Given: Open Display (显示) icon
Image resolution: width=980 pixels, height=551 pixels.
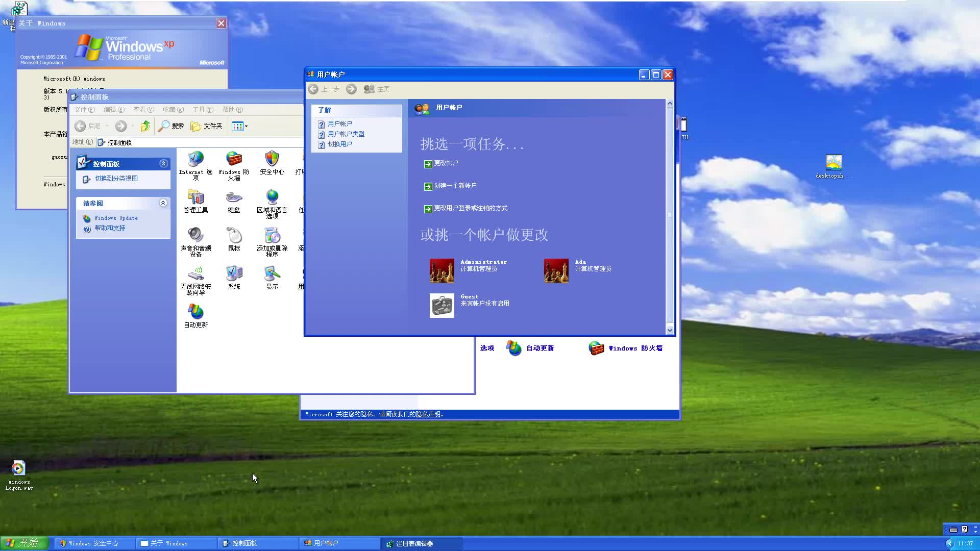Looking at the screenshot, I should (x=272, y=273).
